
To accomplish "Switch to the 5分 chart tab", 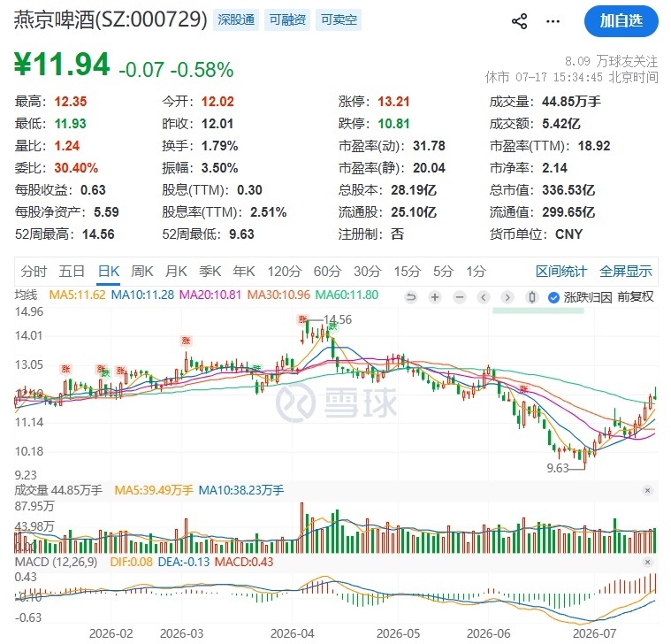I will (x=443, y=271).
